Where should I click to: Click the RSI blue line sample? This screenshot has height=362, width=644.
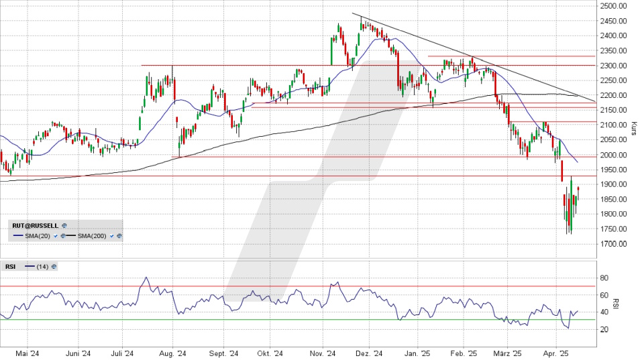(x=30, y=267)
